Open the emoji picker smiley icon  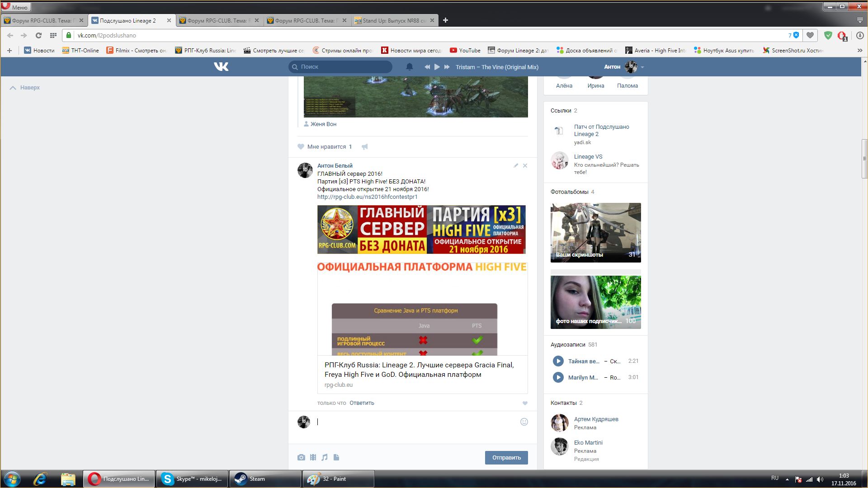pyautogui.click(x=524, y=422)
